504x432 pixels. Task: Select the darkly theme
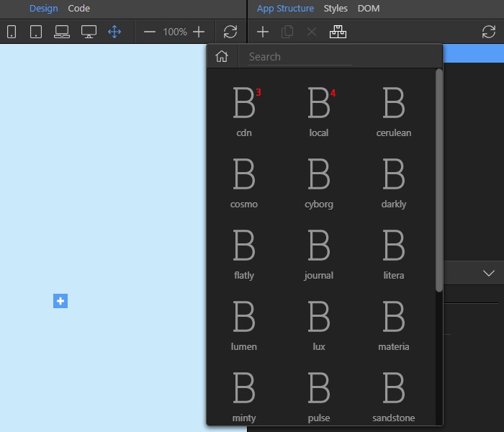(394, 183)
